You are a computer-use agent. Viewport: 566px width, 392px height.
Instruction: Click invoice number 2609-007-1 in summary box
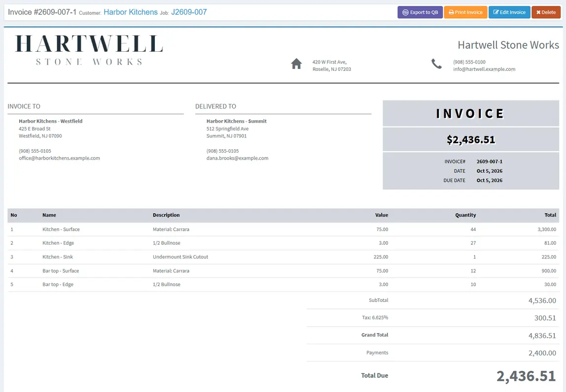click(x=489, y=162)
